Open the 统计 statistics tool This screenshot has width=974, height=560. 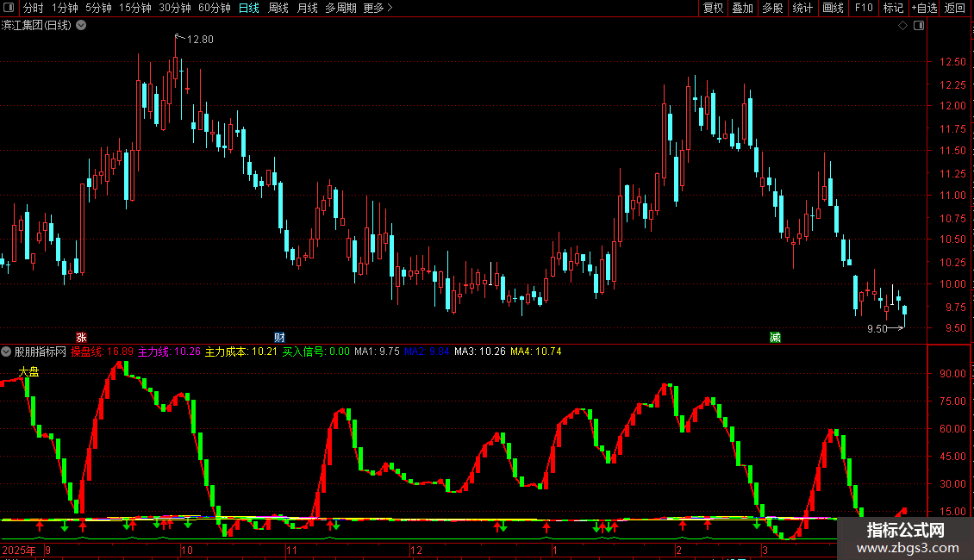click(x=802, y=8)
